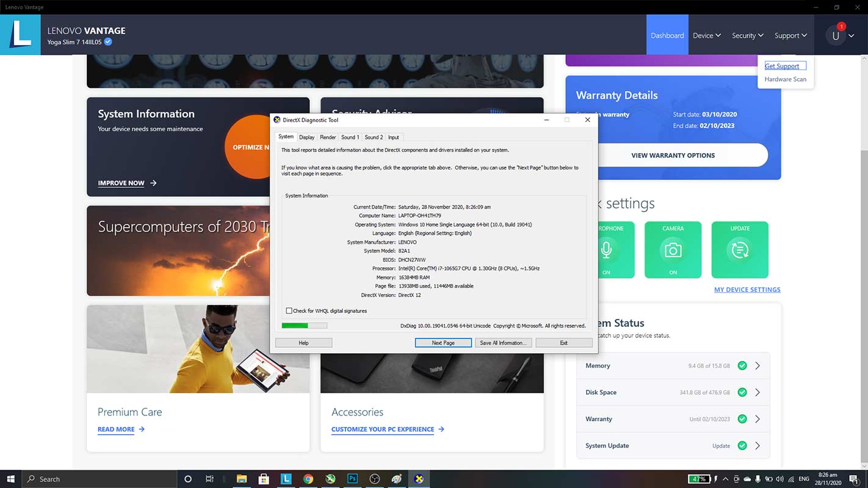Expand the Memory status row chevron
Image resolution: width=868 pixels, height=488 pixels.
tap(758, 366)
